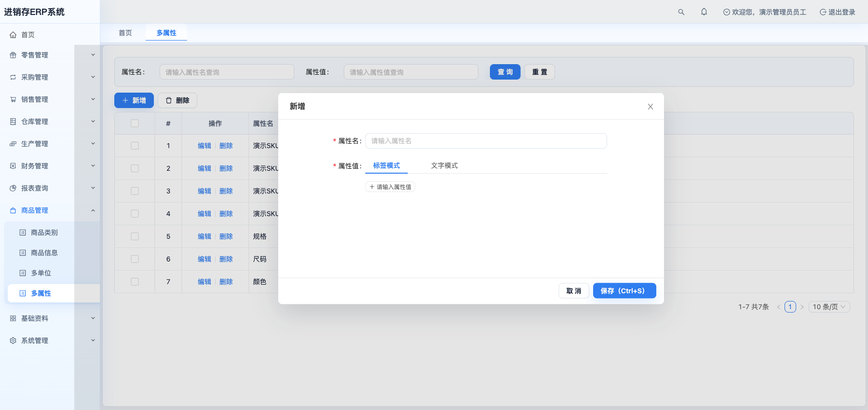Expand the 销售管理 menu chevron
868x410 pixels.
pyautogui.click(x=93, y=99)
